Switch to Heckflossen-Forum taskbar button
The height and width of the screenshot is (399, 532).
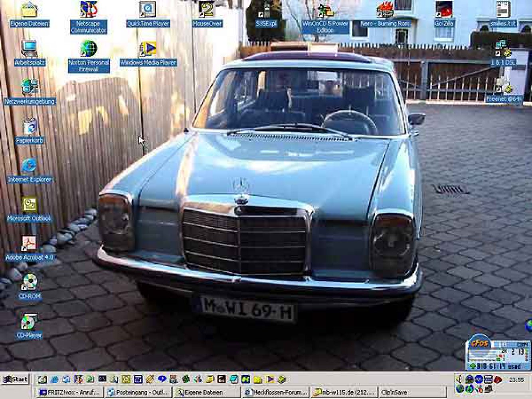[276, 393]
